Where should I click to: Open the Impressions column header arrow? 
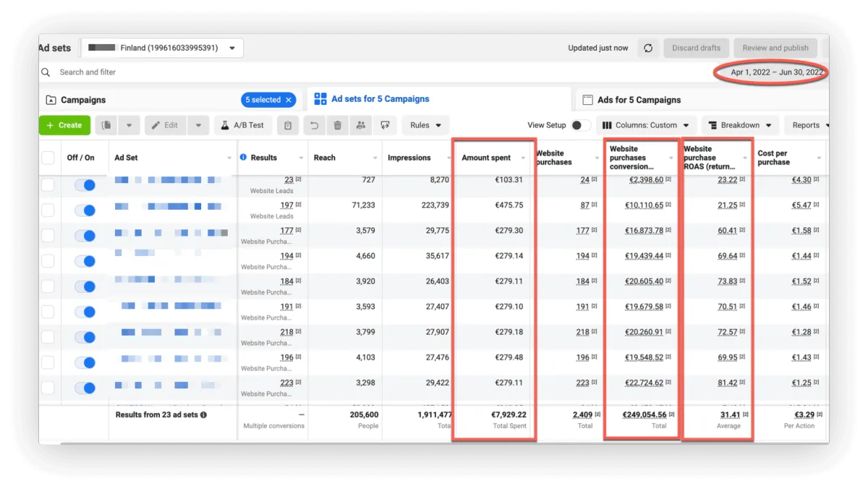448,158
